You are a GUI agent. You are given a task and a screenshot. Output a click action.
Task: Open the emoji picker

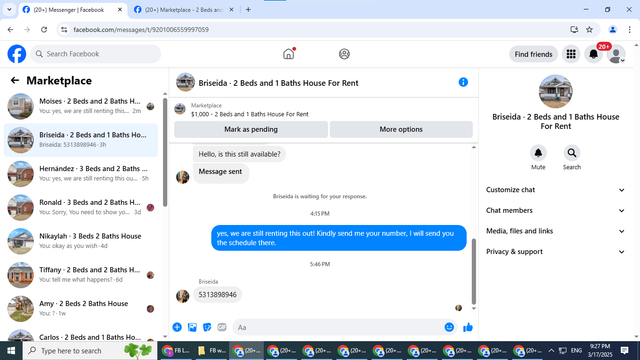449,327
